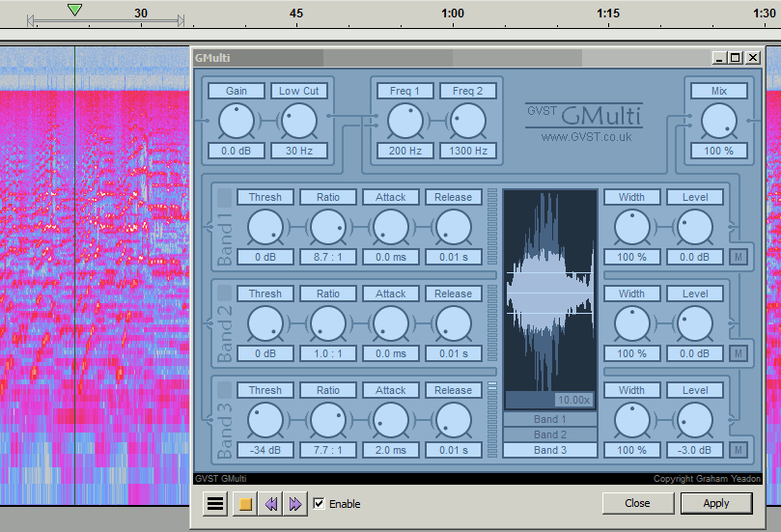
Task: Mute Band 1 with M button
Action: click(x=739, y=257)
